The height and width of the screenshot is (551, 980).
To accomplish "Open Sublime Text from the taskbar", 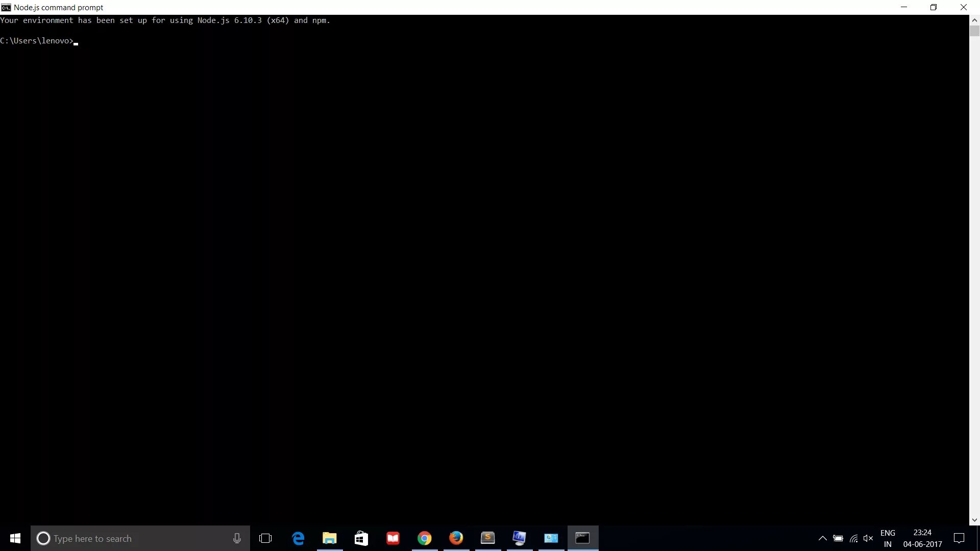I will coord(488,538).
